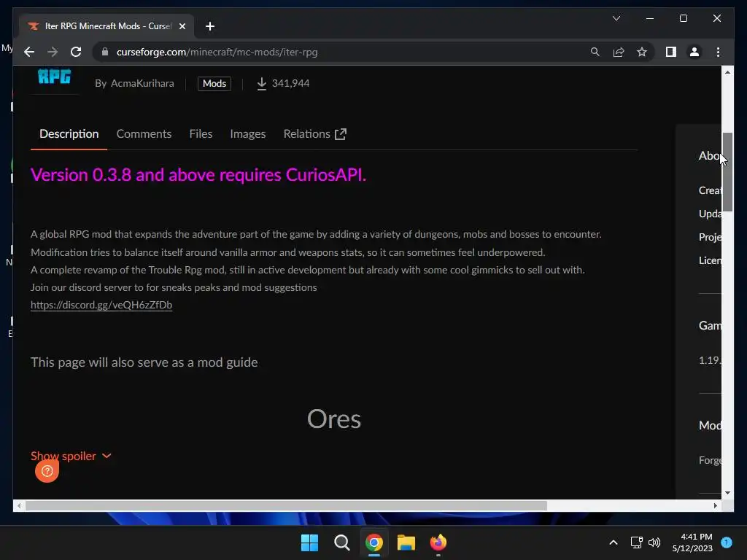Viewport: 747px width, 560px height.
Task: Open the Windows Start menu
Action: tap(309, 542)
